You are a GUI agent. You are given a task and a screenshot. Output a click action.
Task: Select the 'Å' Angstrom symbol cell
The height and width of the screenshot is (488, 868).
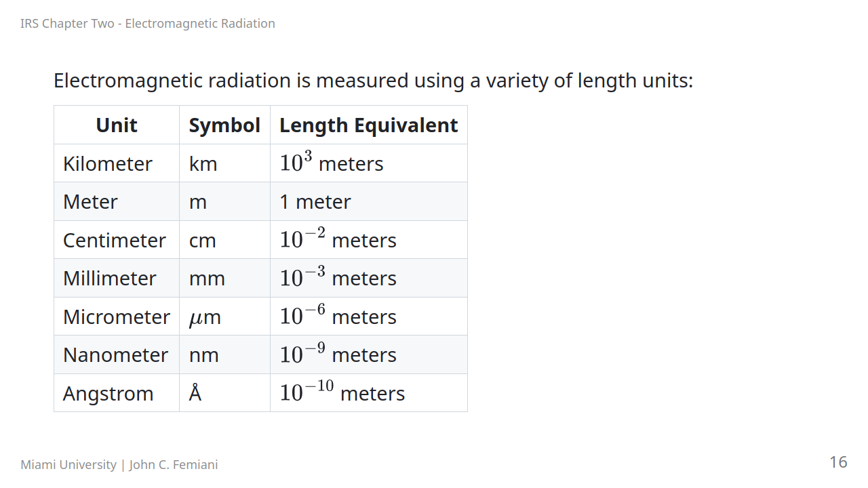tap(195, 393)
